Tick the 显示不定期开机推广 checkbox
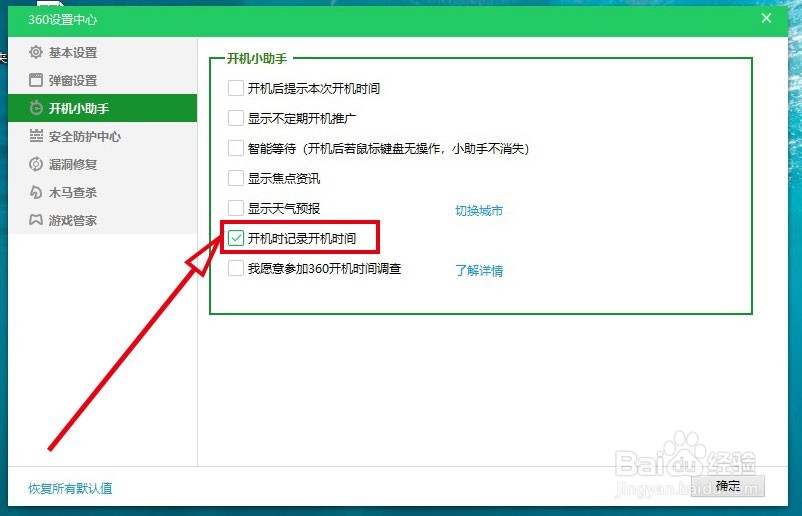The image size is (802, 516). pyautogui.click(x=236, y=118)
